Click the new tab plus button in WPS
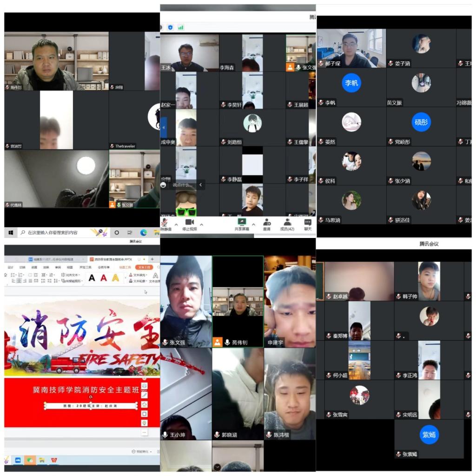476x476 pixels. [x=152, y=259]
